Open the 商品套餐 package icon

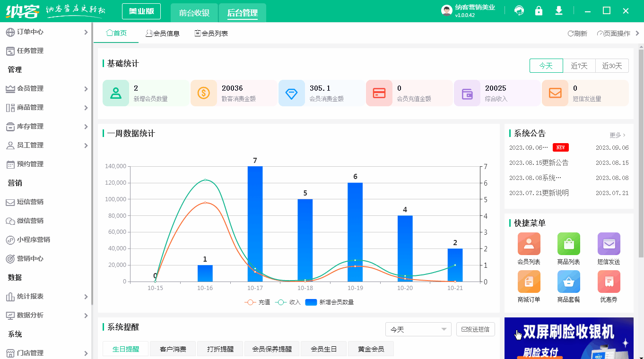pos(568,282)
